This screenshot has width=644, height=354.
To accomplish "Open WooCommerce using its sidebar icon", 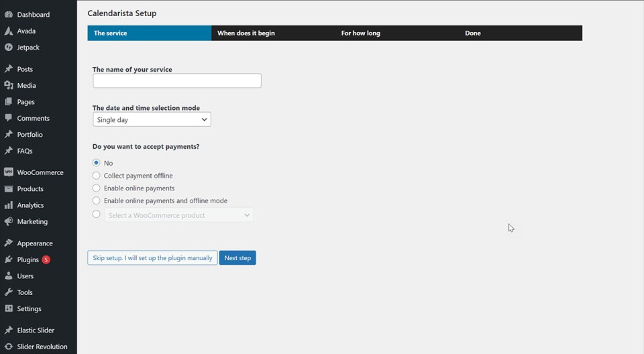I will click(9, 172).
